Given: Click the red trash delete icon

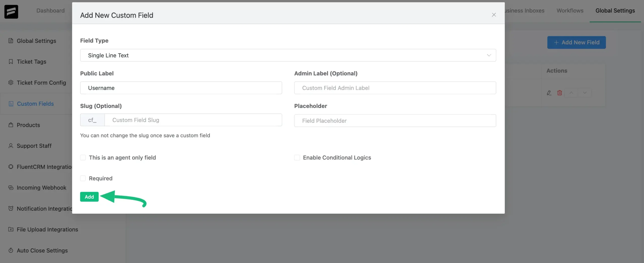Looking at the screenshot, I should (x=559, y=93).
